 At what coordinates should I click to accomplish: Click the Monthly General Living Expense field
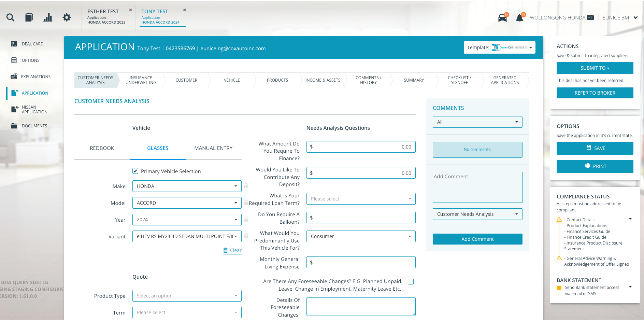point(361,262)
